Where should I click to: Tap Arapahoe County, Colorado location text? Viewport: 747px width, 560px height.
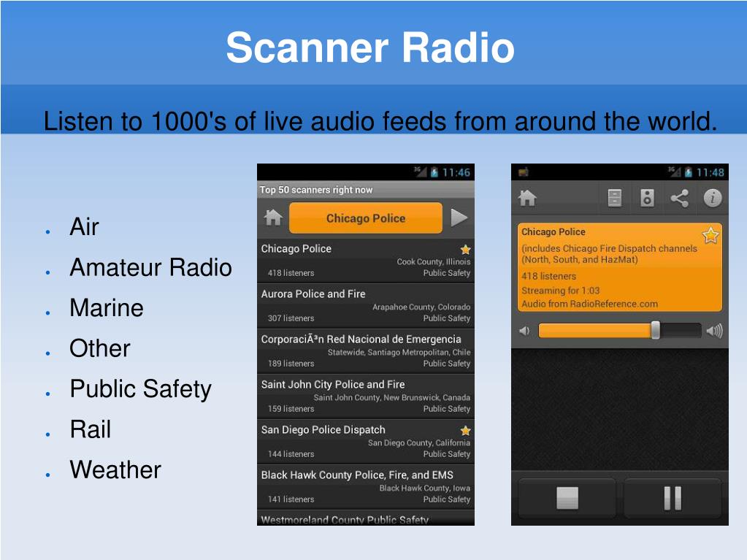point(421,307)
